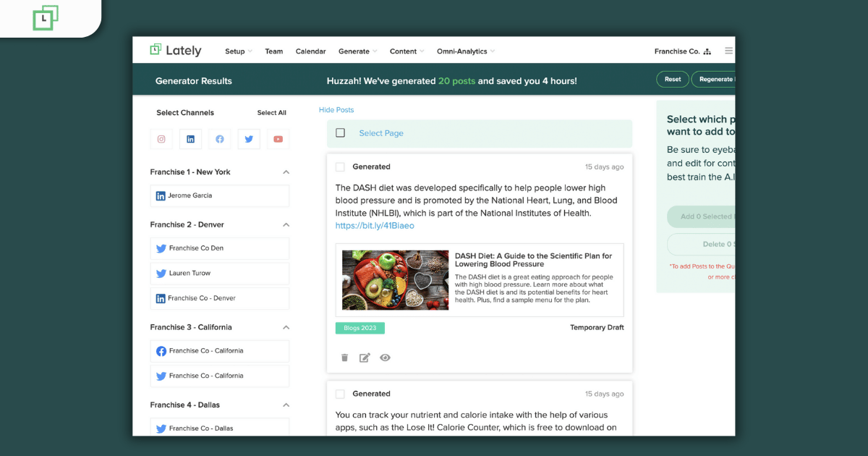
Task: Select the Lauren Turow channel
Action: (220, 274)
